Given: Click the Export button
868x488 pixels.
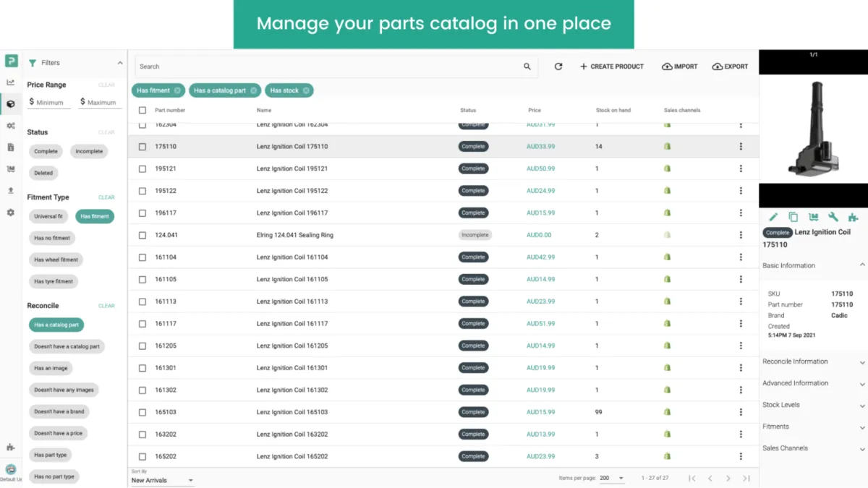Looking at the screenshot, I should click(730, 67).
